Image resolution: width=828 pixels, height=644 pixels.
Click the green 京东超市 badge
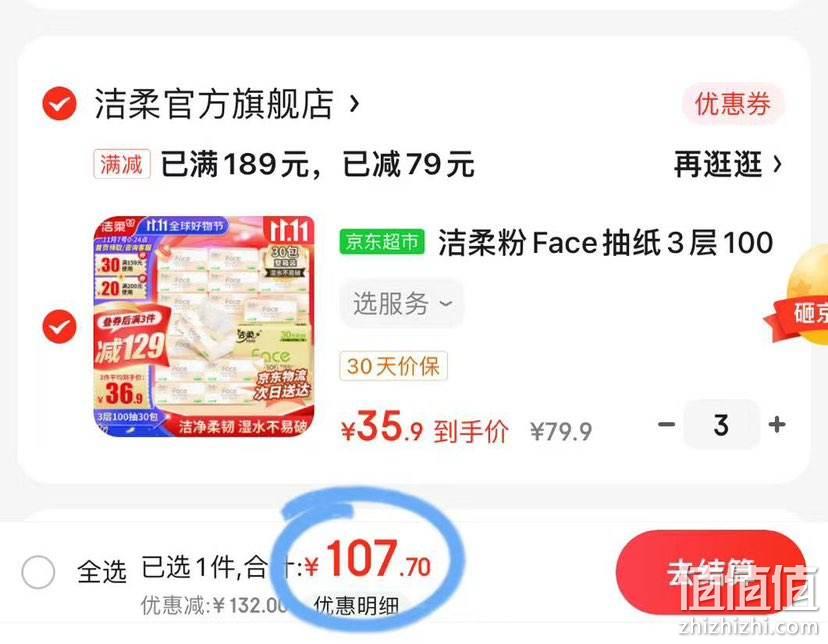(382, 242)
